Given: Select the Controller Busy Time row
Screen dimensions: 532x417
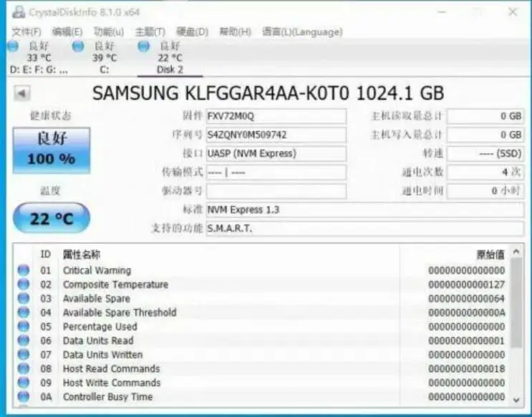Looking at the screenshot, I should coord(261,397).
